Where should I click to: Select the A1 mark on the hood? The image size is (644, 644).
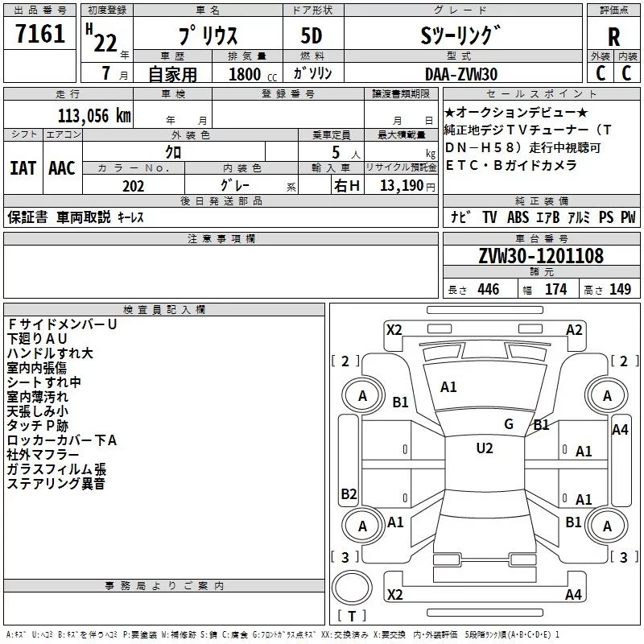point(448,387)
